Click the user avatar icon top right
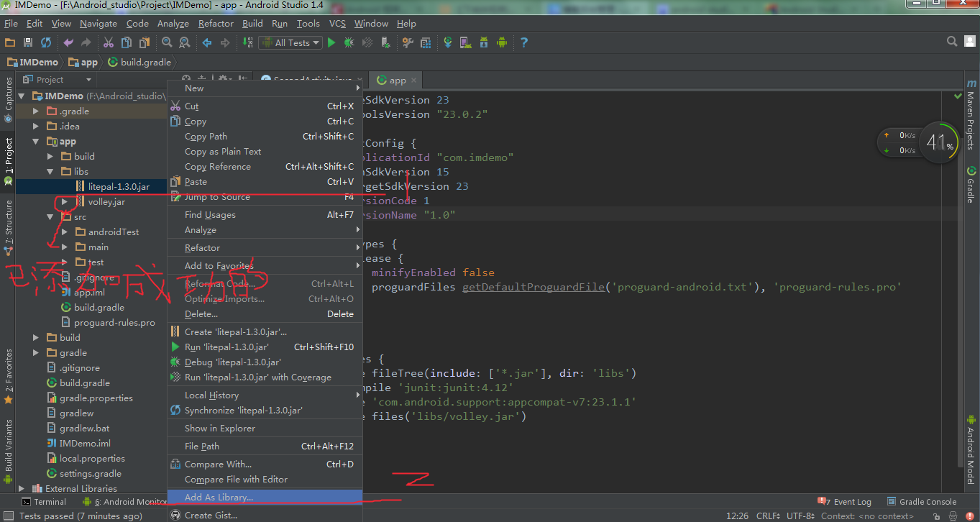Viewport: 980px width, 522px height. [x=970, y=42]
